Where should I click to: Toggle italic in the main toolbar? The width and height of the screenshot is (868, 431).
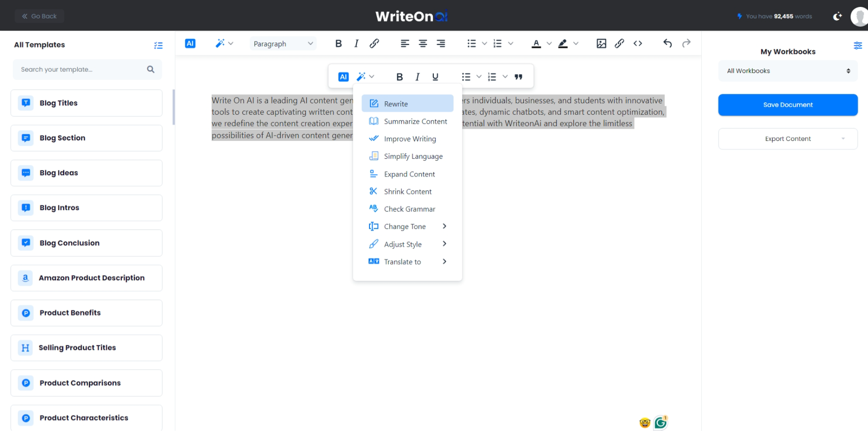[356, 43]
